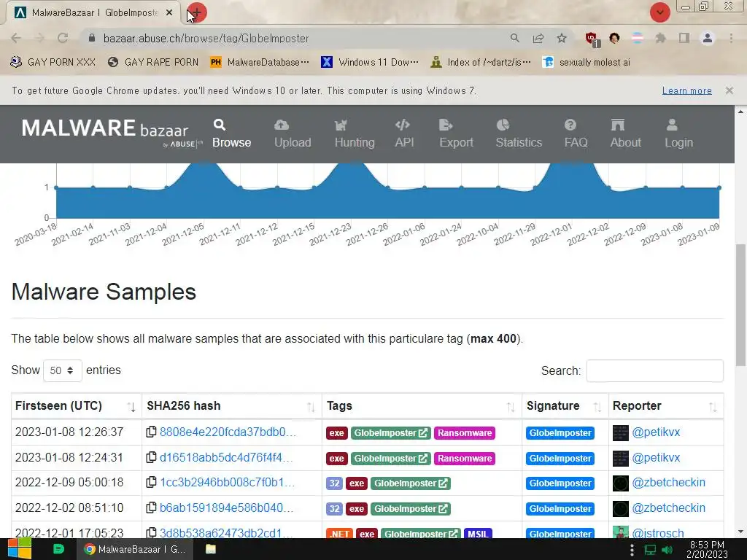Dismiss the Chrome update notification bar
The width and height of the screenshot is (747, 560).
[729, 90]
